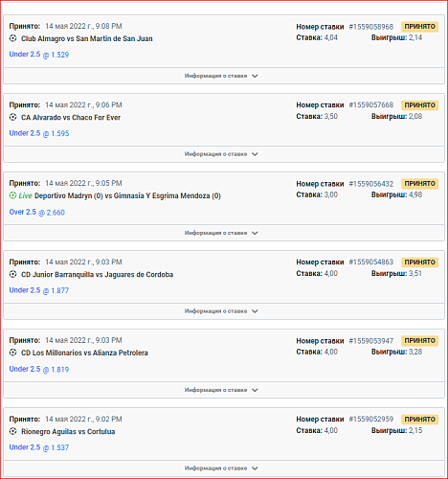Open Under 2.5 @ 1.877 selection link
Screen dimensions: 448x479
(x=39, y=290)
